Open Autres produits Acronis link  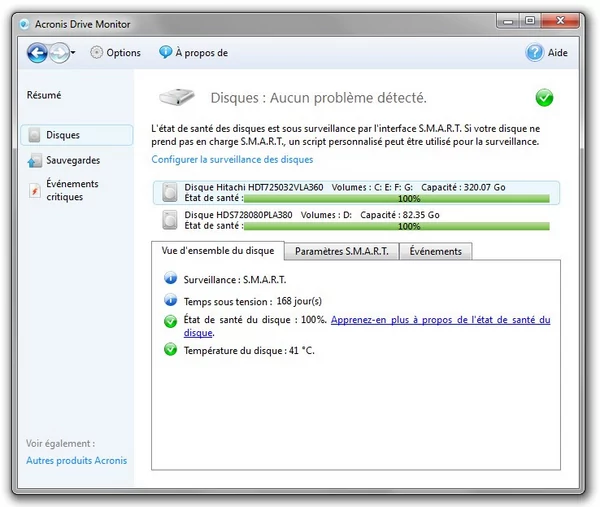[77, 461]
